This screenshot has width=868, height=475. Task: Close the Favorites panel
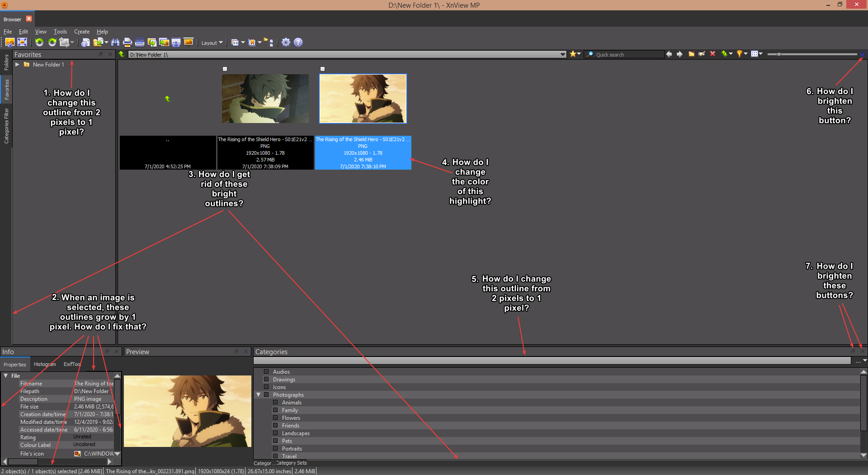[110, 54]
